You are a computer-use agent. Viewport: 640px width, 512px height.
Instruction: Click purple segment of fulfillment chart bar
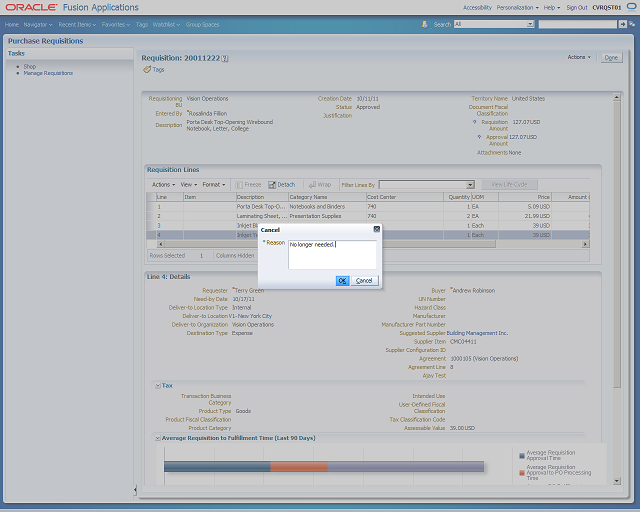point(406,466)
